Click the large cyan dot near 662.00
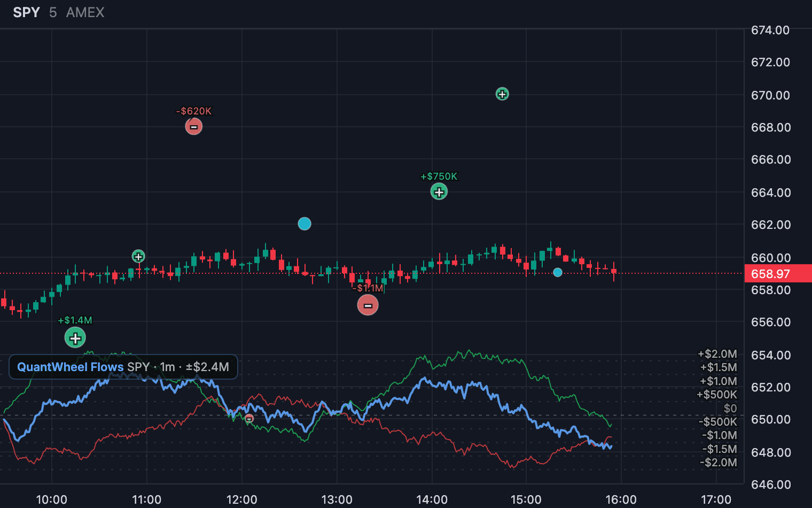Screen dimensions: 812x508 [x=304, y=224]
